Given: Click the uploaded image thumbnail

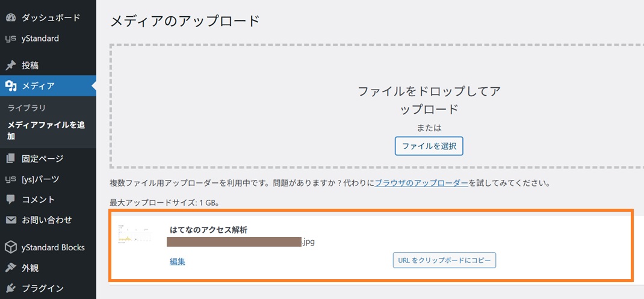Looking at the screenshot, I should point(135,235).
